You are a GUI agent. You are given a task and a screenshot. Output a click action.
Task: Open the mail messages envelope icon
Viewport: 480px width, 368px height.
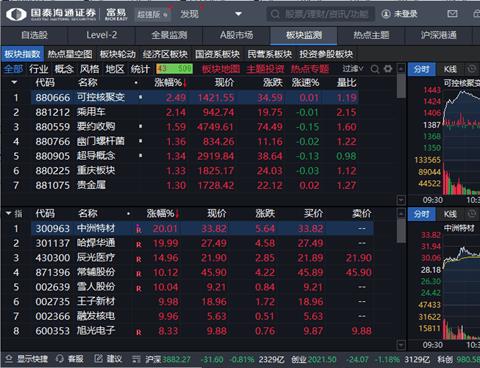452,14
